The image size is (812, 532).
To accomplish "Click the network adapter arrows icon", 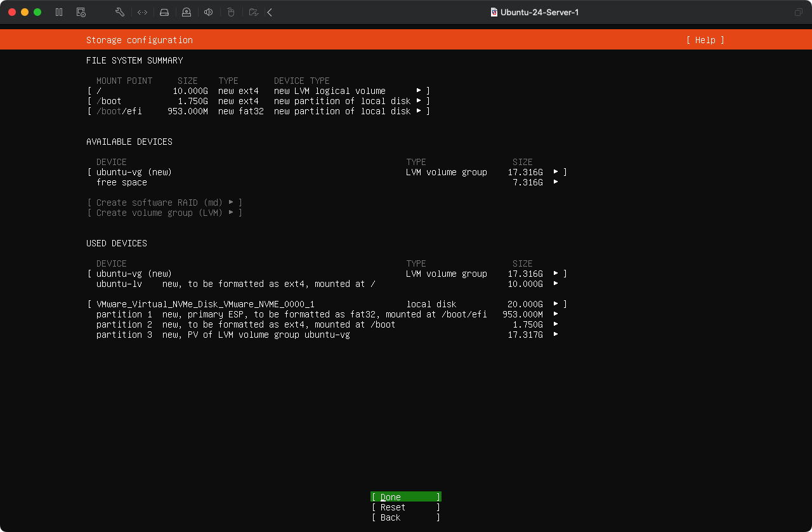I will (x=142, y=12).
